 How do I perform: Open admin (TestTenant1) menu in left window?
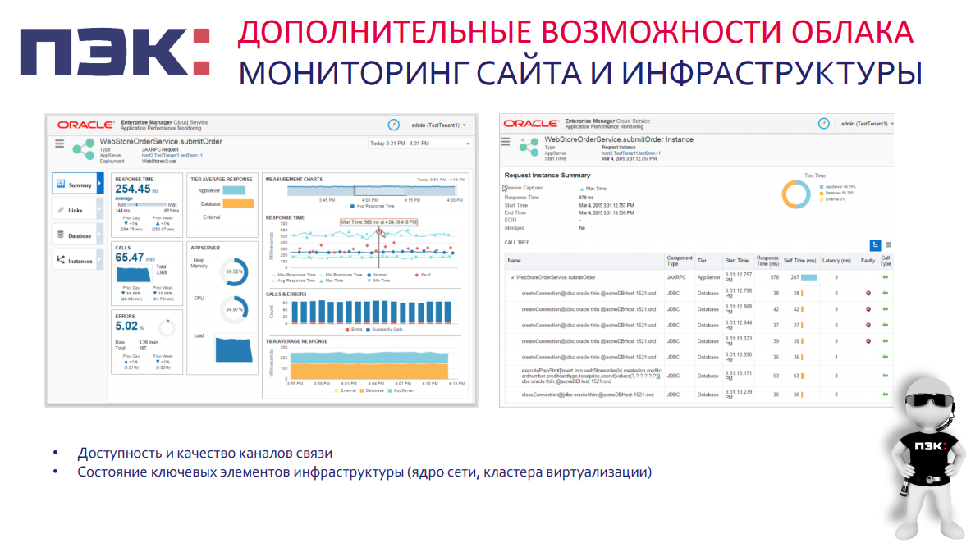point(439,125)
